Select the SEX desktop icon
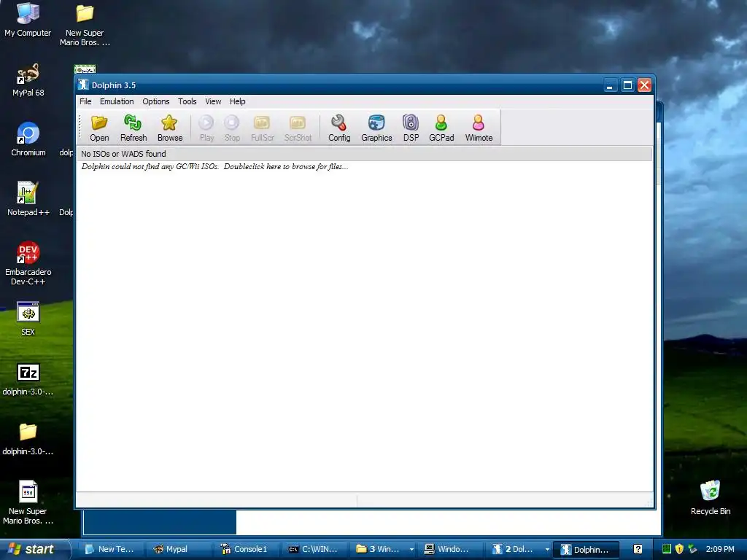This screenshot has height=560, width=747. coord(28,319)
